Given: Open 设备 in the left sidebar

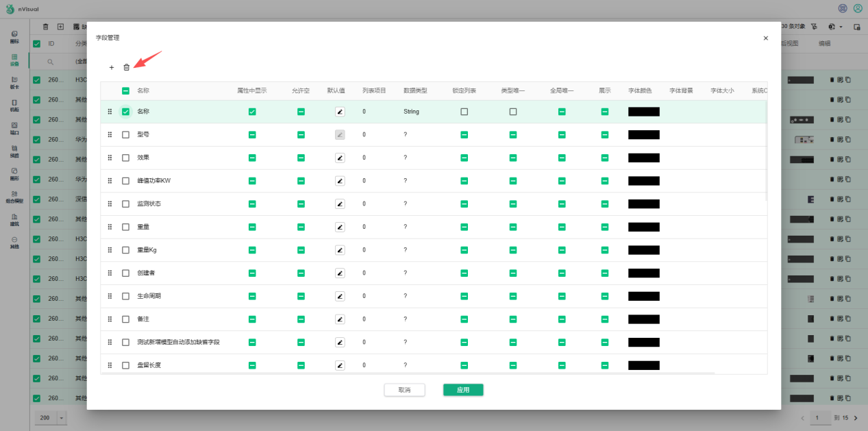Looking at the screenshot, I should tap(14, 60).
